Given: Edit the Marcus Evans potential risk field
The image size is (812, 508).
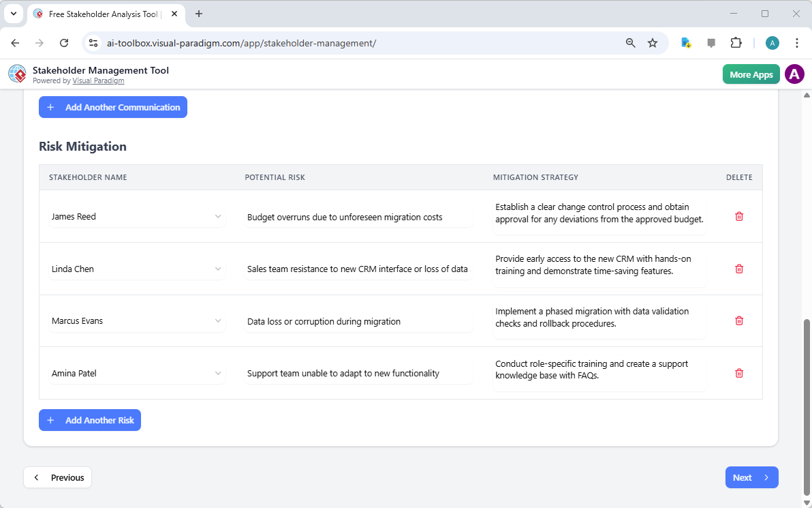Looking at the screenshot, I should pos(358,320).
